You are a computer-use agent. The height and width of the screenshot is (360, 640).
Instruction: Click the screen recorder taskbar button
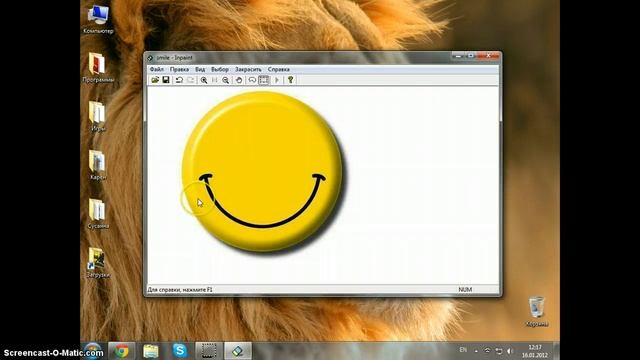(209, 351)
